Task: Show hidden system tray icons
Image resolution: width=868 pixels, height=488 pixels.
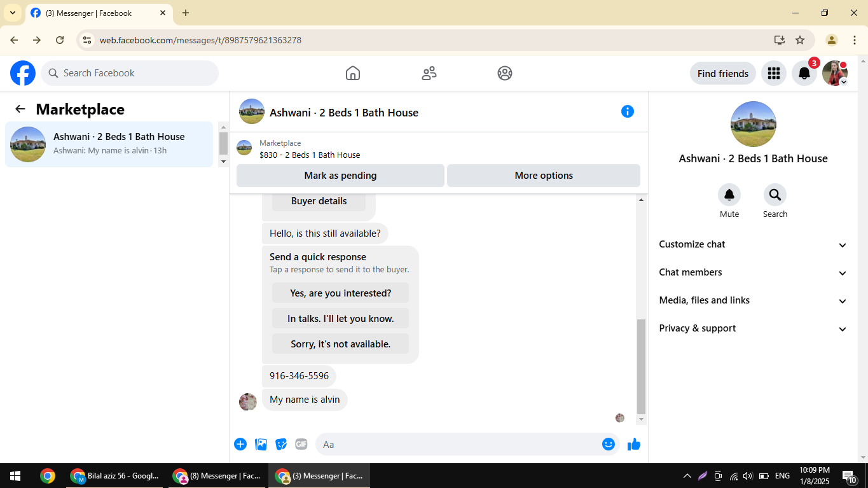Action: point(687,476)
